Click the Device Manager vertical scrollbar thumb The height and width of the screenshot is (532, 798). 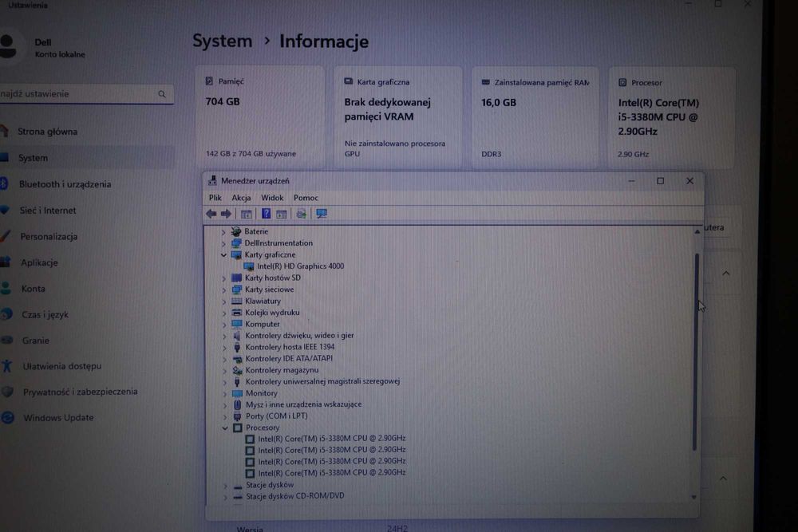click(x=695, y=352)
